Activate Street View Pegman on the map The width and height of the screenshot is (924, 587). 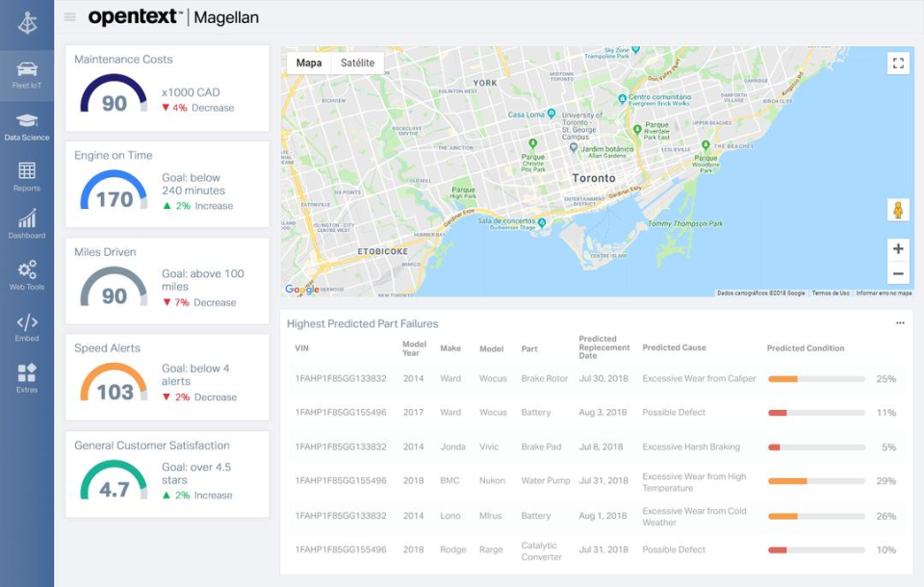point(898,209)
